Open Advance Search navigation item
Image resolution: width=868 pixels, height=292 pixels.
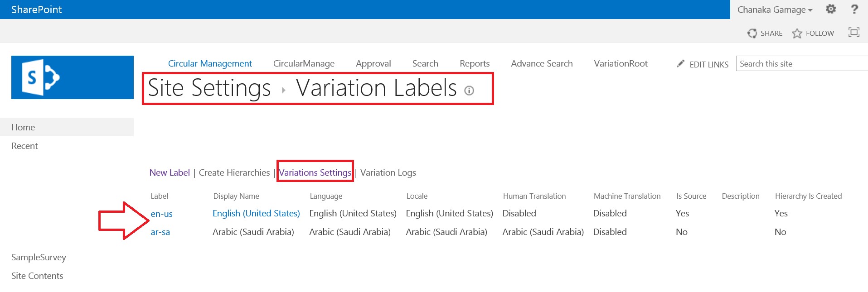tap(542, 63)
